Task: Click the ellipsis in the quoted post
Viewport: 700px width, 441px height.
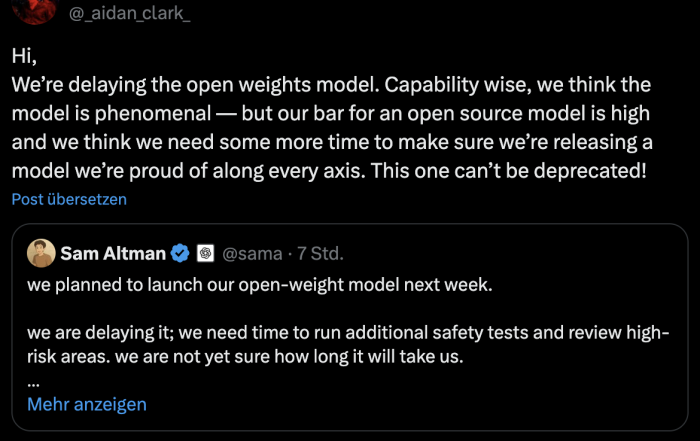Action: click(33, 383)
